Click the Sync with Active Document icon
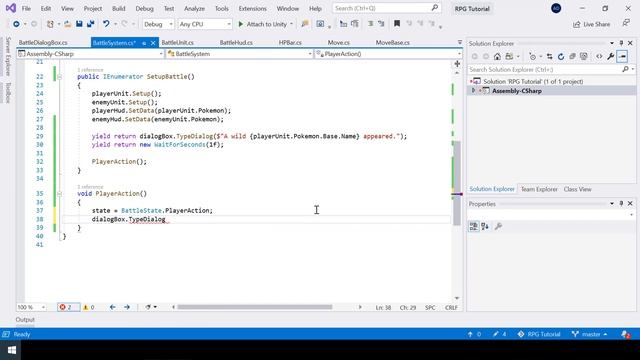 [x=549, y=57]
